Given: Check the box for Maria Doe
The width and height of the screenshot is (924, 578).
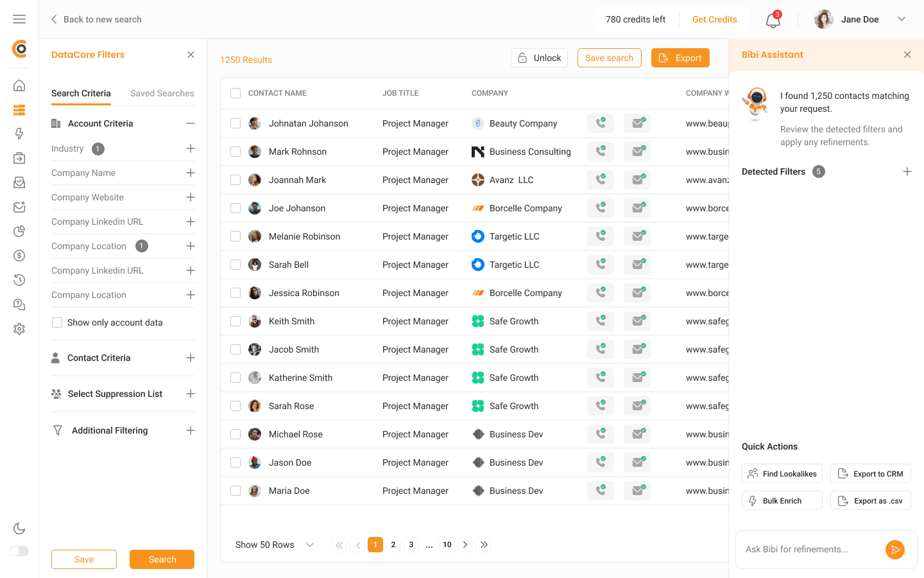Looking at the screenshot, I should tap(235, 491).
